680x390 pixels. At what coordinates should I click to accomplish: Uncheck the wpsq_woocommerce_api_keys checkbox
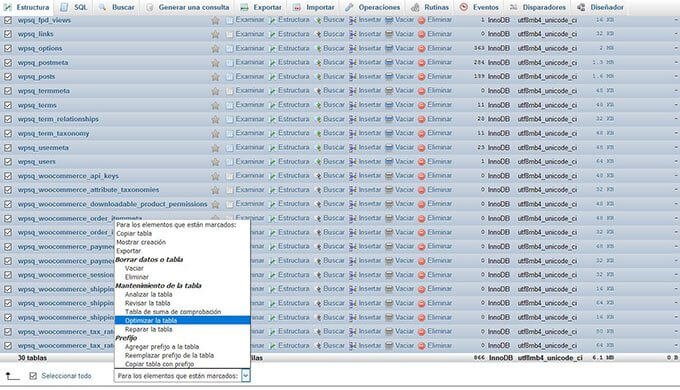pyautogui.click(x=8, y=176)
